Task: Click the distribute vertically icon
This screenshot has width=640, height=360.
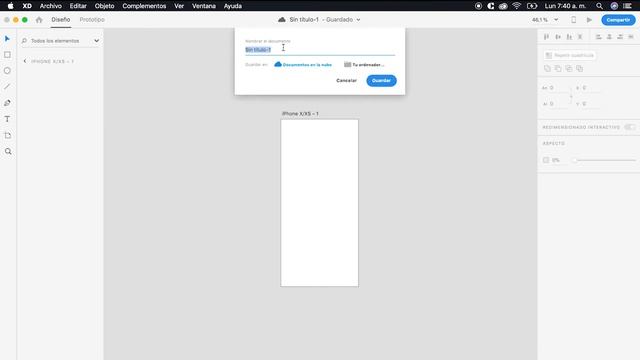Action: 580,37
